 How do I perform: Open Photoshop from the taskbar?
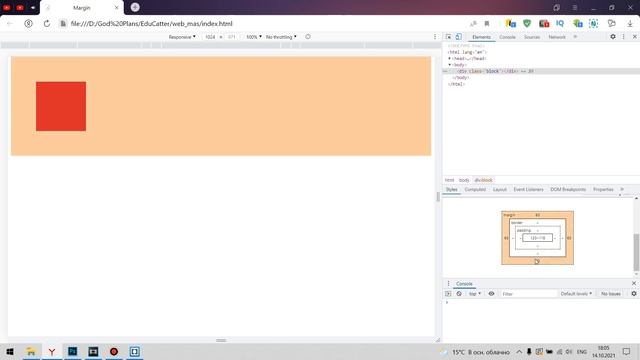[73, 351]
